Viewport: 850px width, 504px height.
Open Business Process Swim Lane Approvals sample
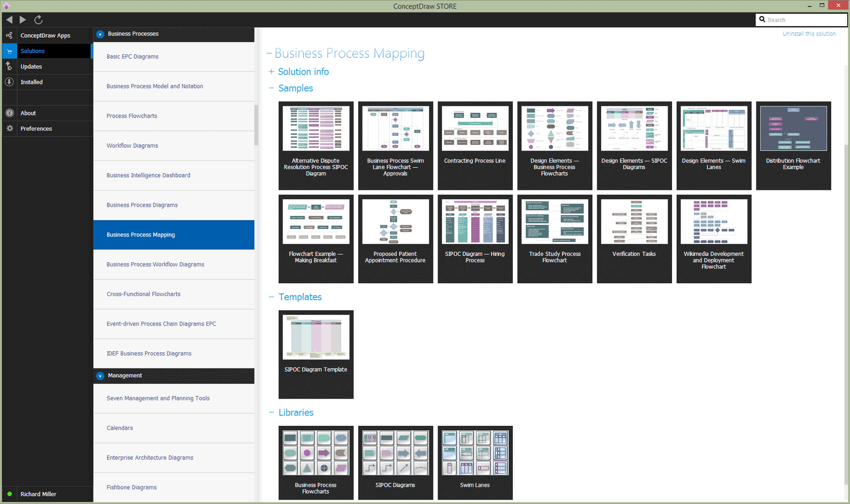coord(396,146)
